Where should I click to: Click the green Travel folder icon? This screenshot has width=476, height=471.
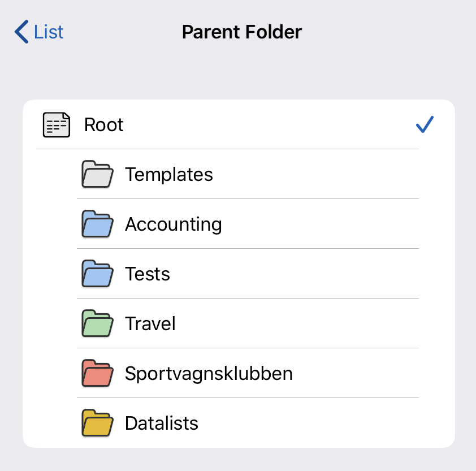97,323
